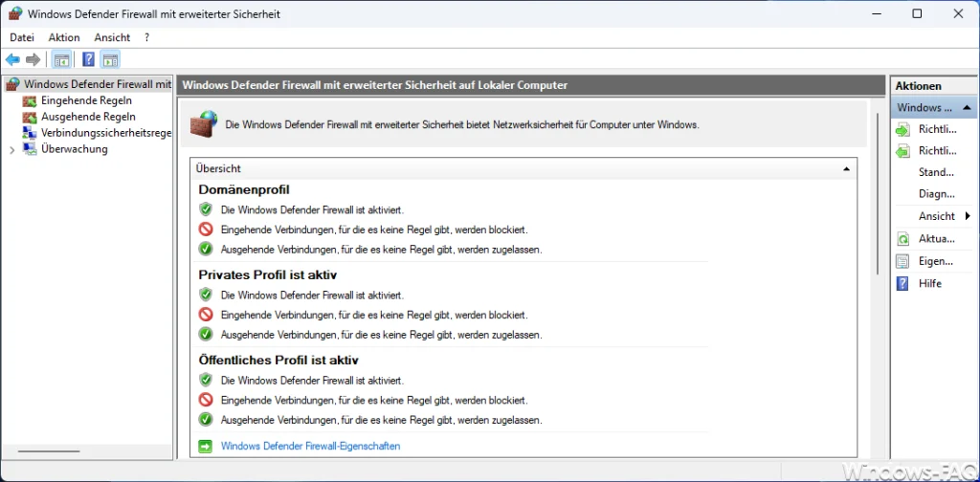
Task: Click Öffentliches Profil blocked red icon
Action: tap(206, 400)
